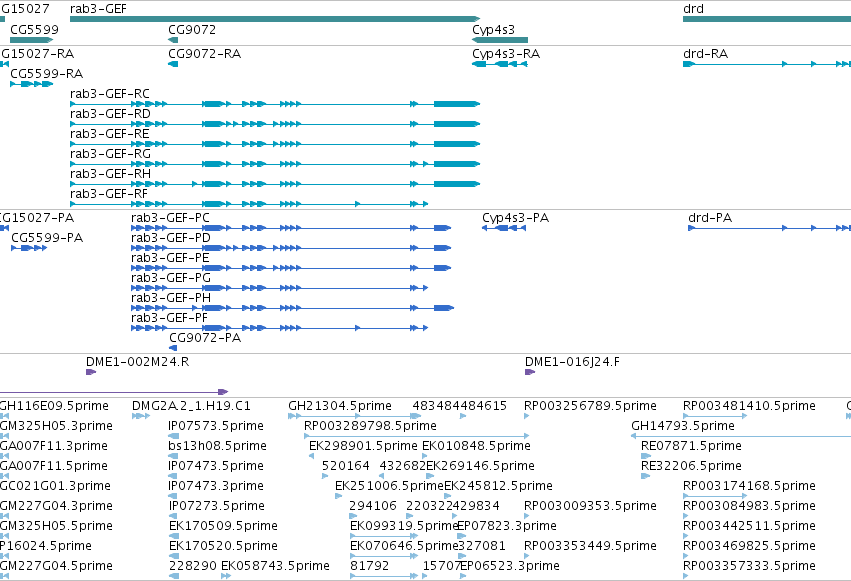Click EST GH14793.5prime

(x=741, y=436)
